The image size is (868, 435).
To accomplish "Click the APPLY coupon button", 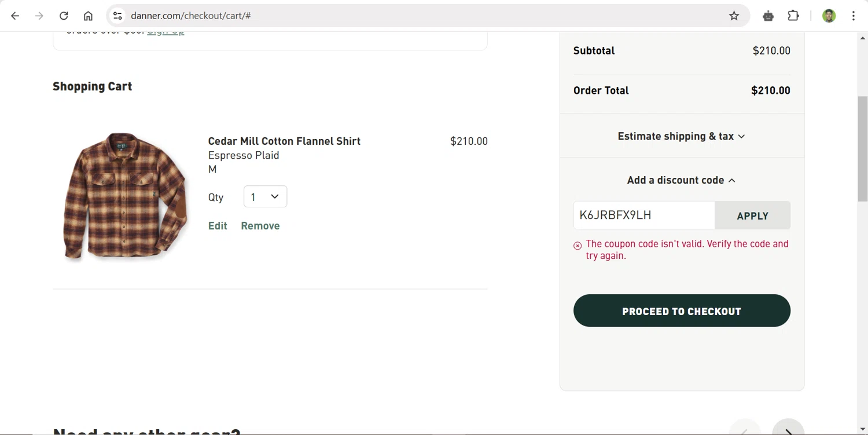I will point(752,215).
